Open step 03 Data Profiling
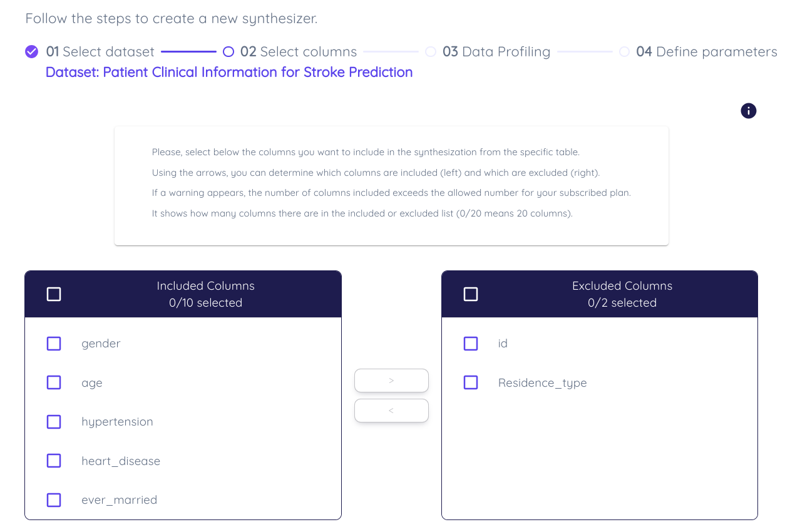Screen dimensions: 790x532 [496, 51]
